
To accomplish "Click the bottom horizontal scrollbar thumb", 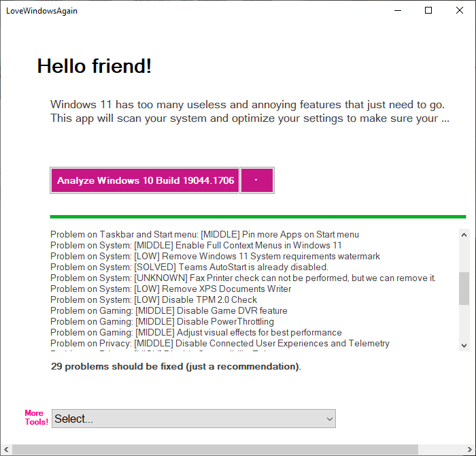I will point(215,449).
